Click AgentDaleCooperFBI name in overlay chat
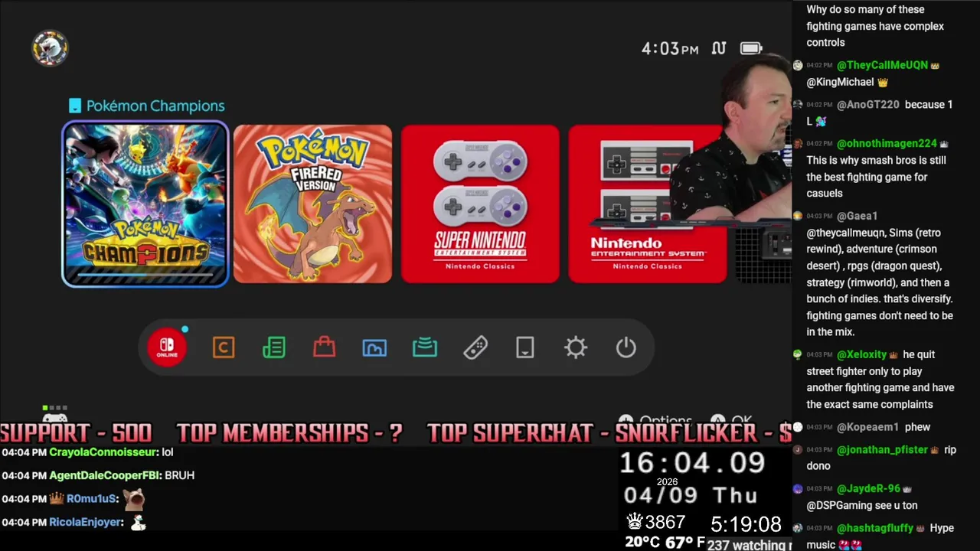The height and width of the screenshot is (551, 980). click(x=105, y=475)
